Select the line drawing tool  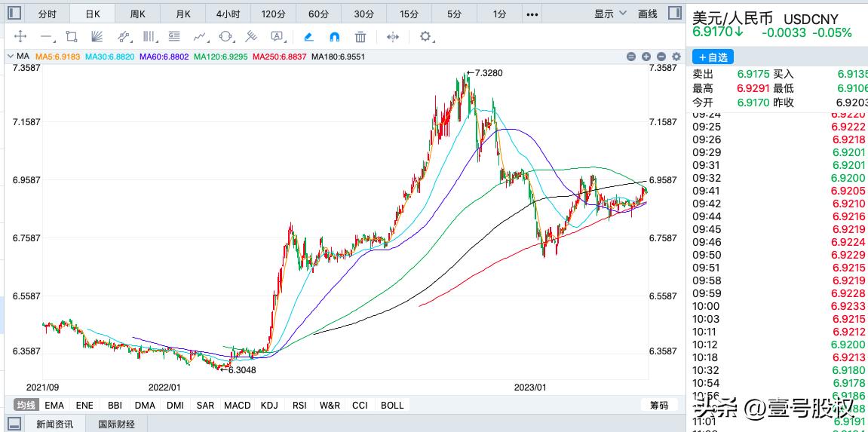tap(46, 36)
